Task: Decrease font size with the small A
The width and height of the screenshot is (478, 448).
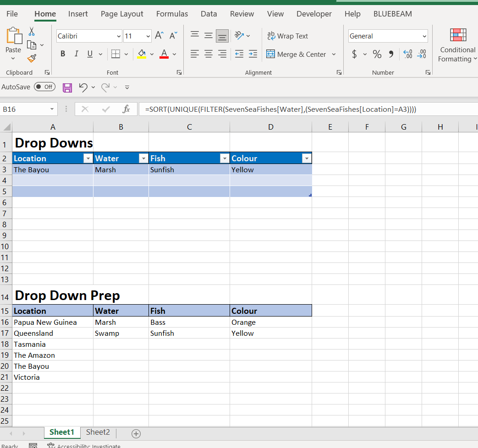Action: (173, 36)
